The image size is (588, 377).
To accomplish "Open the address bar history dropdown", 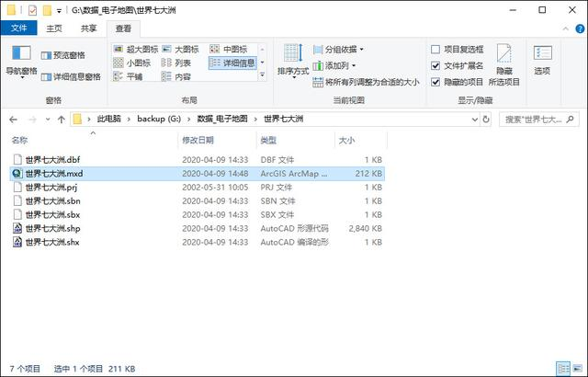I will [x=475, y=120].
